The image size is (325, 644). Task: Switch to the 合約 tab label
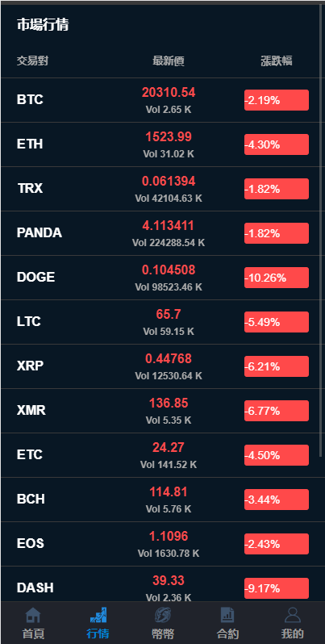(x=227, y=634)
